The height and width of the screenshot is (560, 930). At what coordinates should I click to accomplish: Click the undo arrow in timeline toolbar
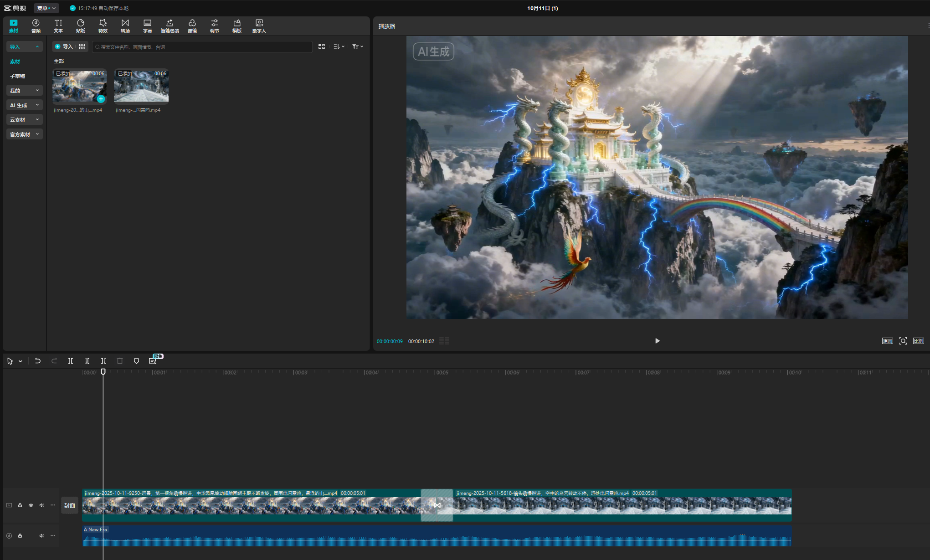pos(38,361)
